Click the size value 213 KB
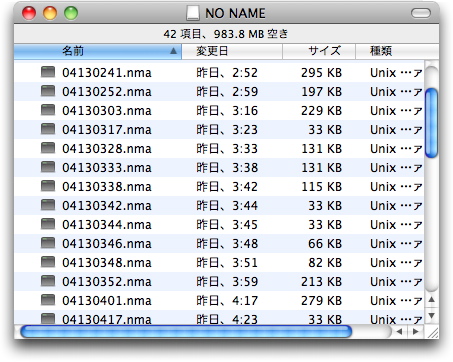Image resolution: width=453 pixels, height=362 pixels. 322,282
